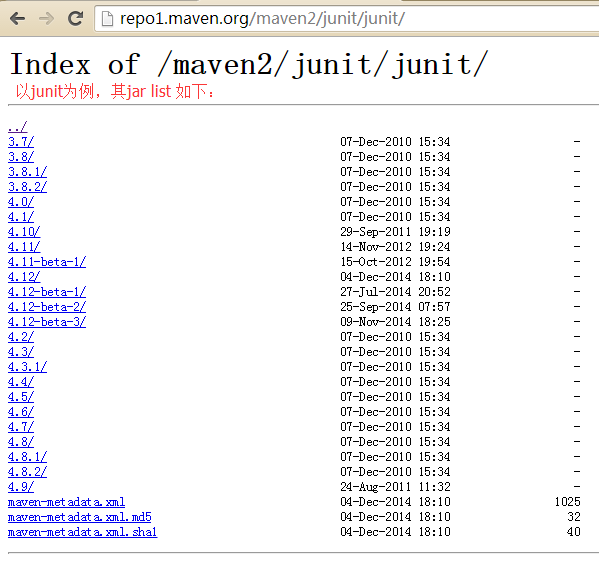Click the file size value 32
This screenshot has height=563, width=599.
(x=574, y=516)
